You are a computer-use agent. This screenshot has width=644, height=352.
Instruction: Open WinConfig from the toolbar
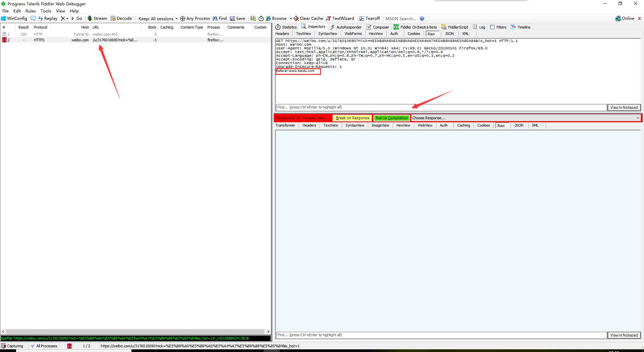coord(14,18)
